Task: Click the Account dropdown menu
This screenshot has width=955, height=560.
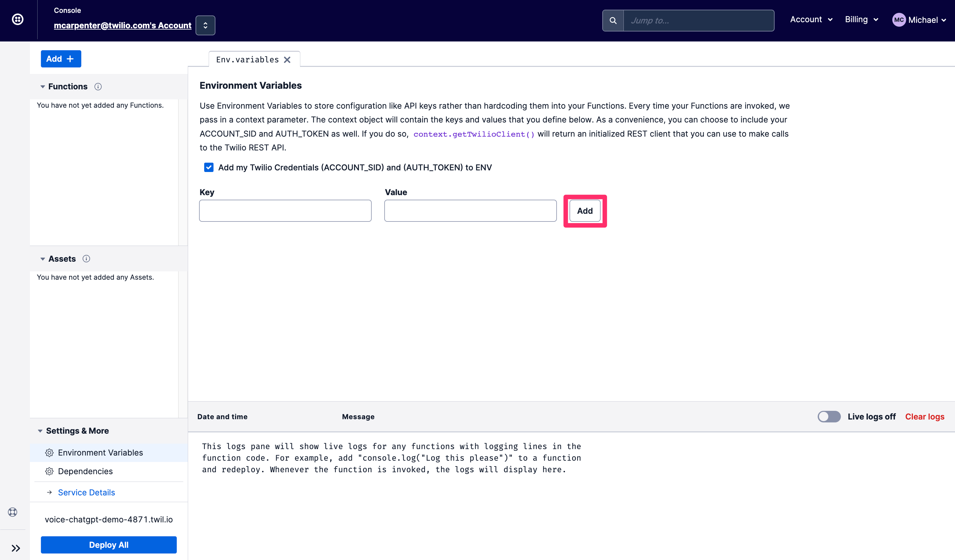Action: point(810,20)
